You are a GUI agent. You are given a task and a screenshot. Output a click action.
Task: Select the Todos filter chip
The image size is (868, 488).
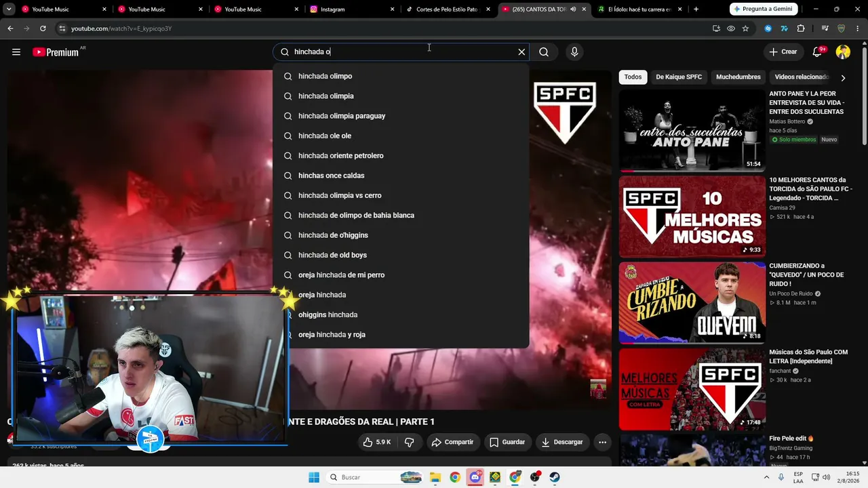(633, 77)
